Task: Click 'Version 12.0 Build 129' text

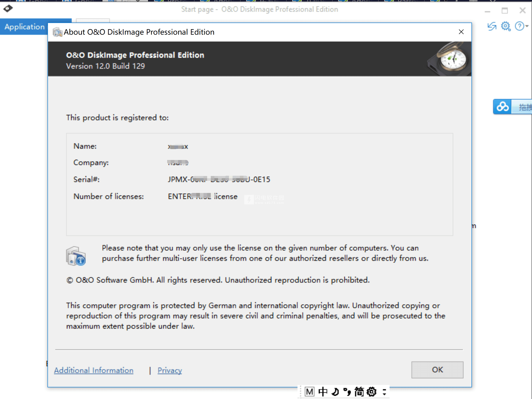Action: pyautogui.click(x=105, y=66)
